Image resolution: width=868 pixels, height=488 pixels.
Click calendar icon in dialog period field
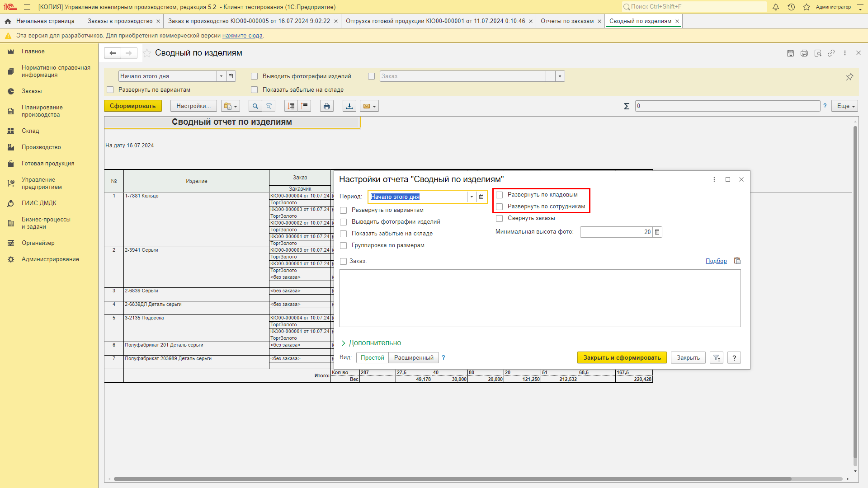[x=481, y=197]
